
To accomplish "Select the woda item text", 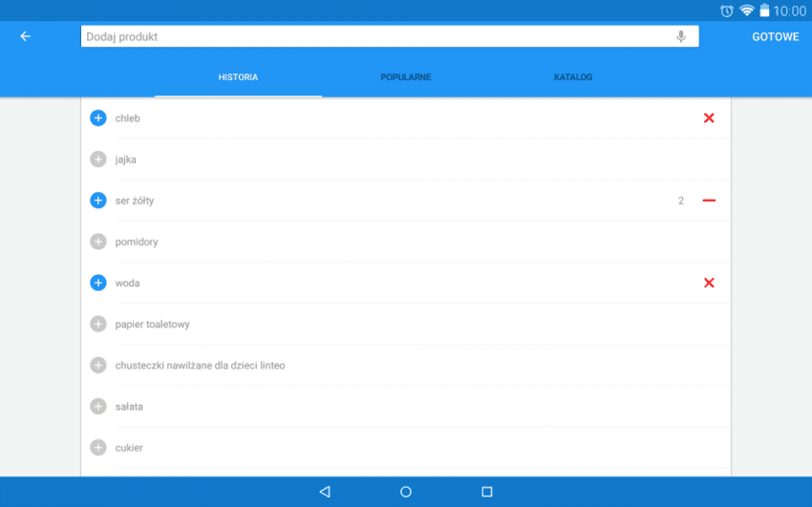I will pyautogui.click(x=127, y=283).
